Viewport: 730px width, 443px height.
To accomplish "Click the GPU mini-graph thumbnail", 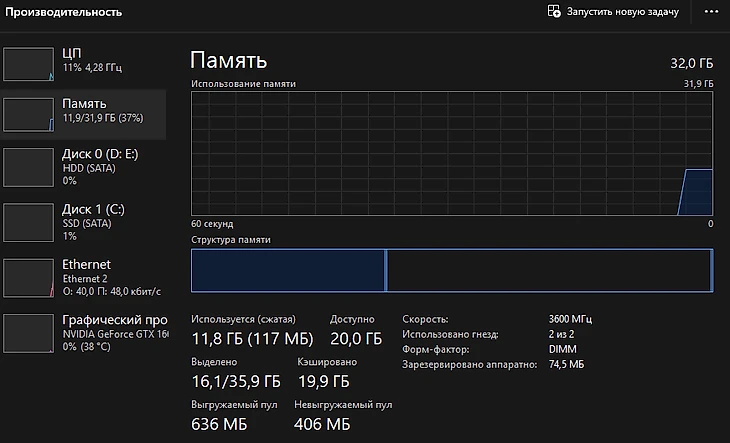I will [28, 332].
